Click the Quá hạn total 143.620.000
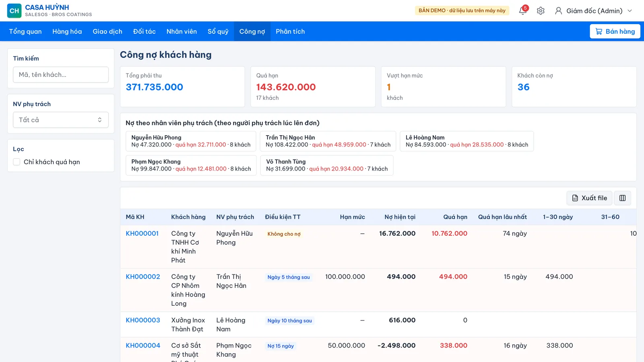This screenshot has height=362, width=644. (286, 87)
